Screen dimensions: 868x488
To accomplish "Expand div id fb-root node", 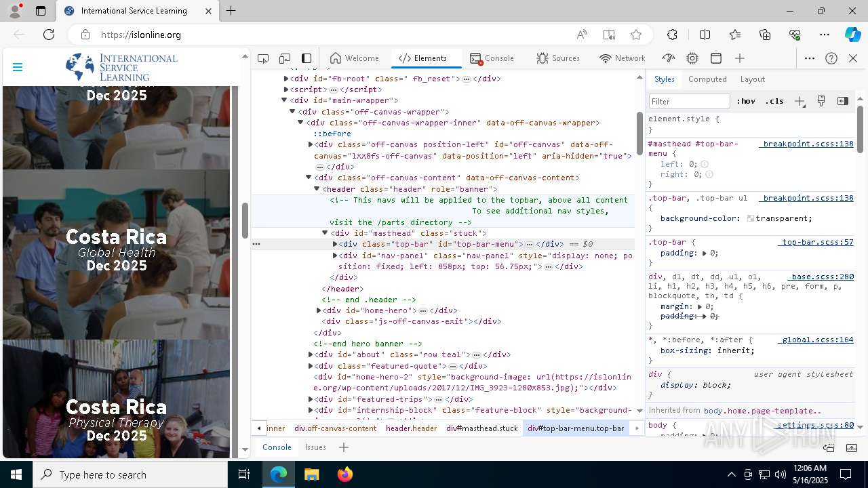I will [286, 79].
